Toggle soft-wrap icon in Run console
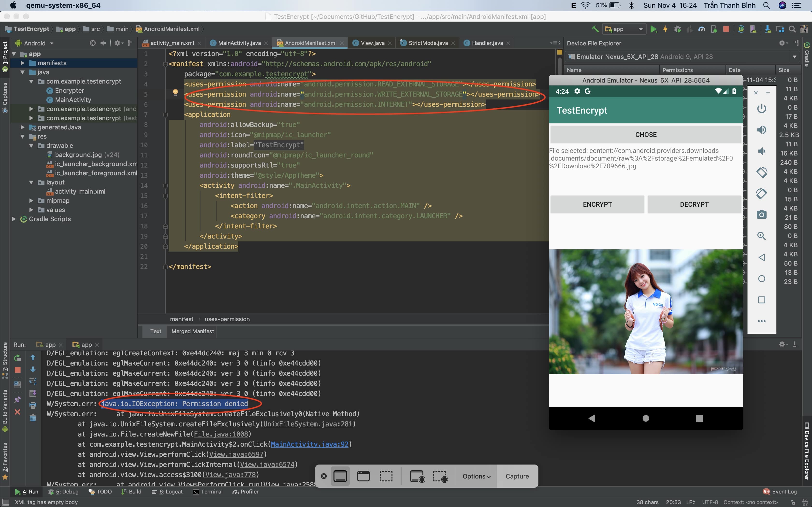812x507 pixels. [33, 382]
